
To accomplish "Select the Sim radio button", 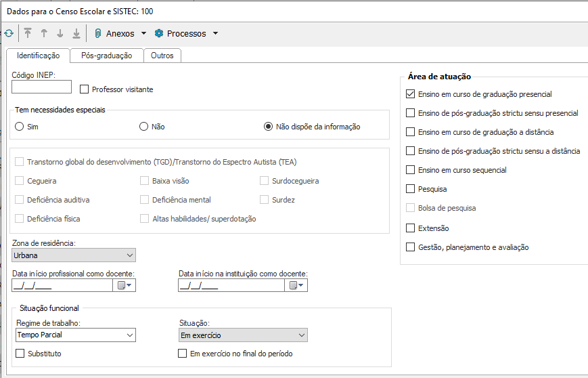I will pyautogui.click(x=20, y=127).
